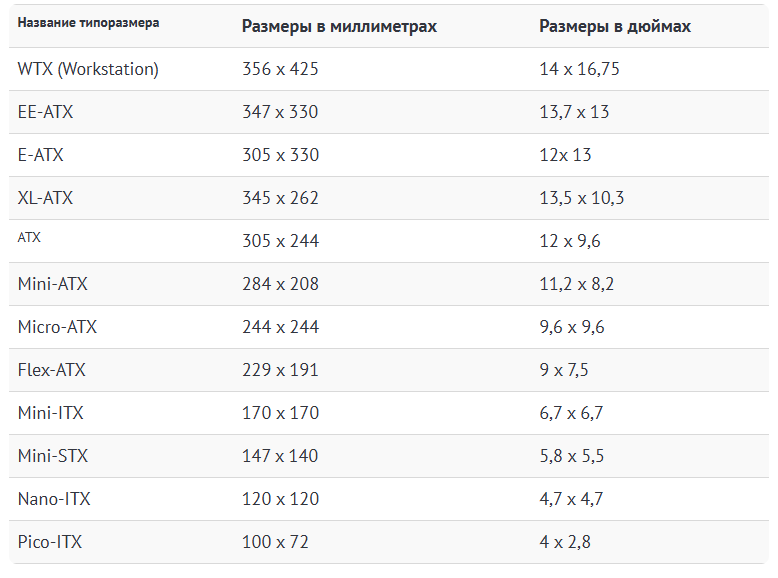
Task: Click the "Размеры в миллиметрах" column header
Action: point(339,26)
